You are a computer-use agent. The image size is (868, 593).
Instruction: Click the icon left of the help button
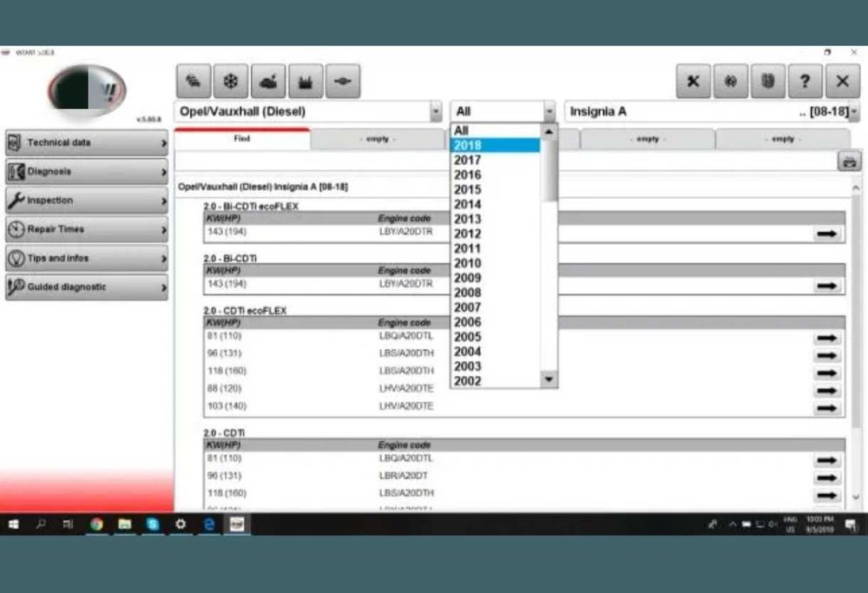pos(768,82)
